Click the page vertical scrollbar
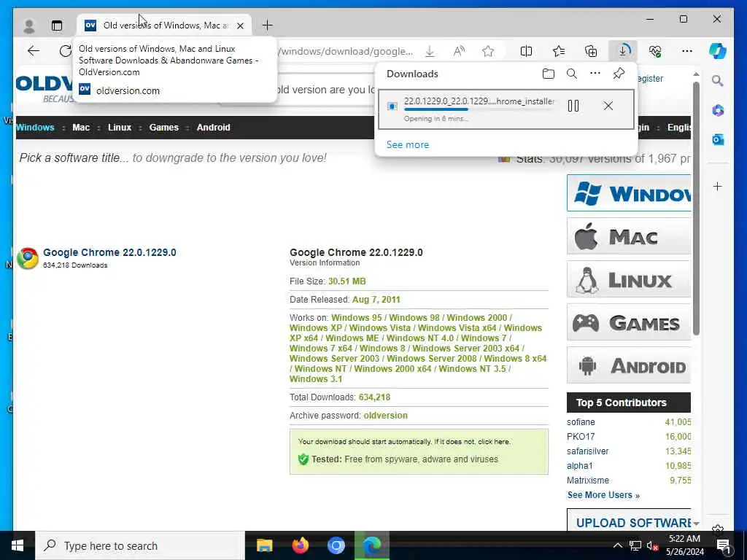The height and width of the screenshot is (560, 747). coord(696,208)
